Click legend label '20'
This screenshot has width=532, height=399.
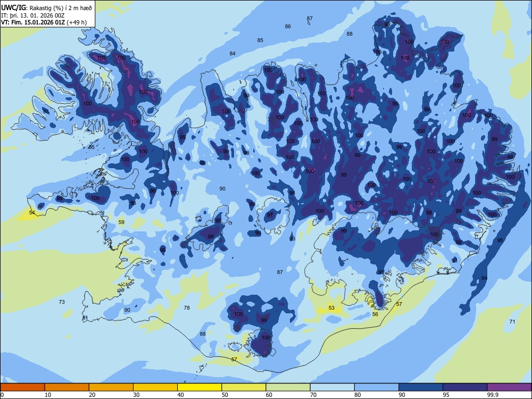click(x=92, y=395)
